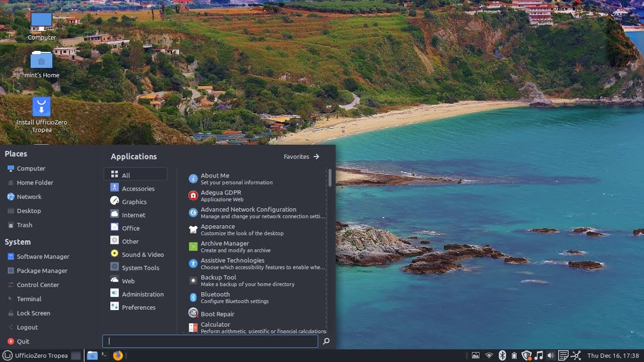Open the Boot Repair application
Viewport: 644px width, 362px height.
click(x=217, y=314)
